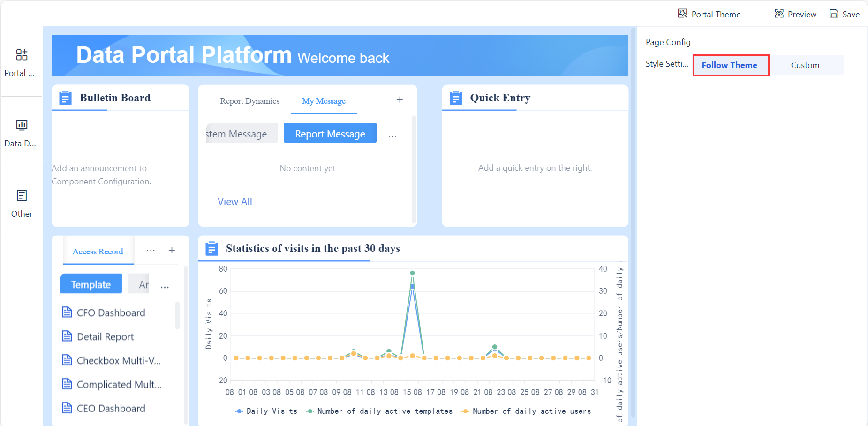Click the Quick Entry clipboard icon

pyautogui.click(x=455, y=97)
